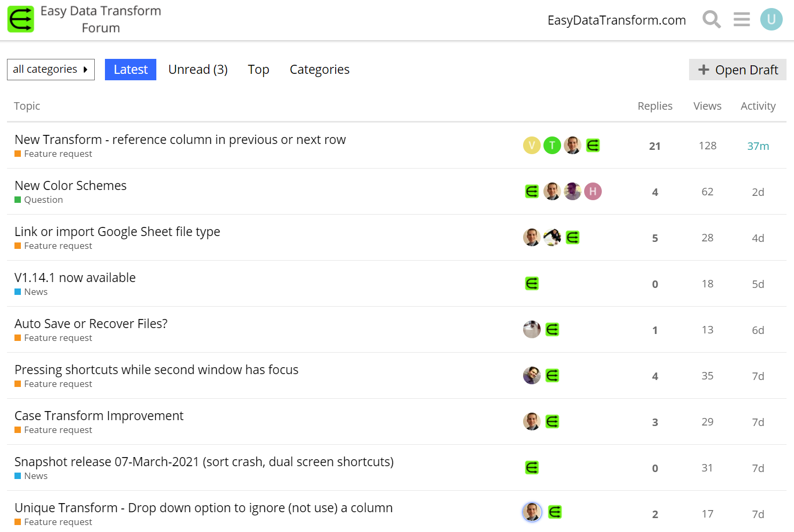
Task: Sort topics by the Replies column header
Action: pyautogui.click(x=655, y=106)
